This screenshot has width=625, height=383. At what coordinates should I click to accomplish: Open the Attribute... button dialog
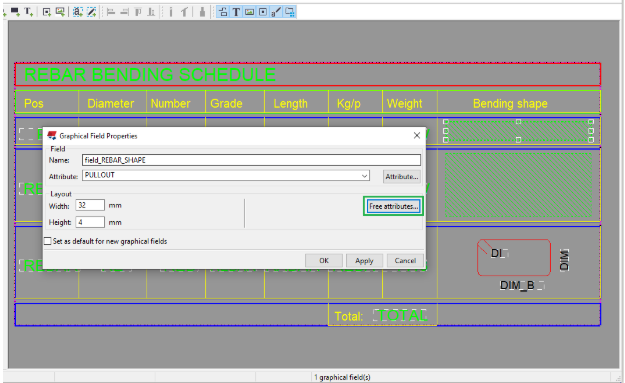click(402, 176)
